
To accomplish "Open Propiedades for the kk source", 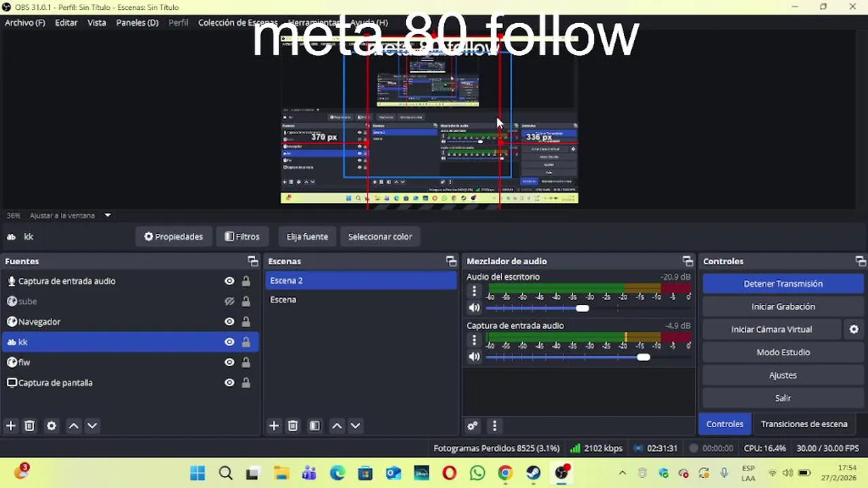I will tap(174, 237).
